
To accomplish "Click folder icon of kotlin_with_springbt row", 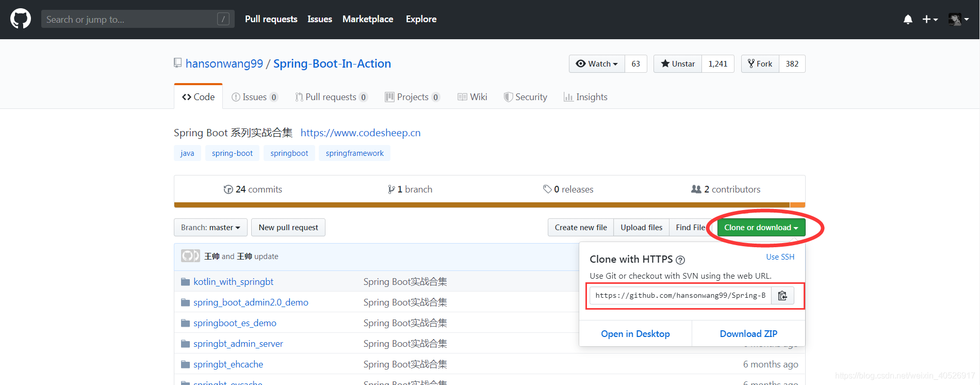I will (186, 282).
